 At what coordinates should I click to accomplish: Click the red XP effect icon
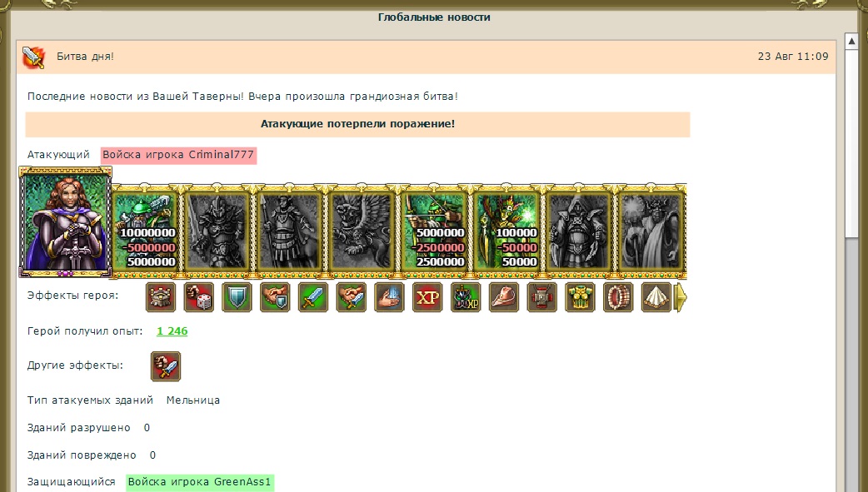coord(428,297)
